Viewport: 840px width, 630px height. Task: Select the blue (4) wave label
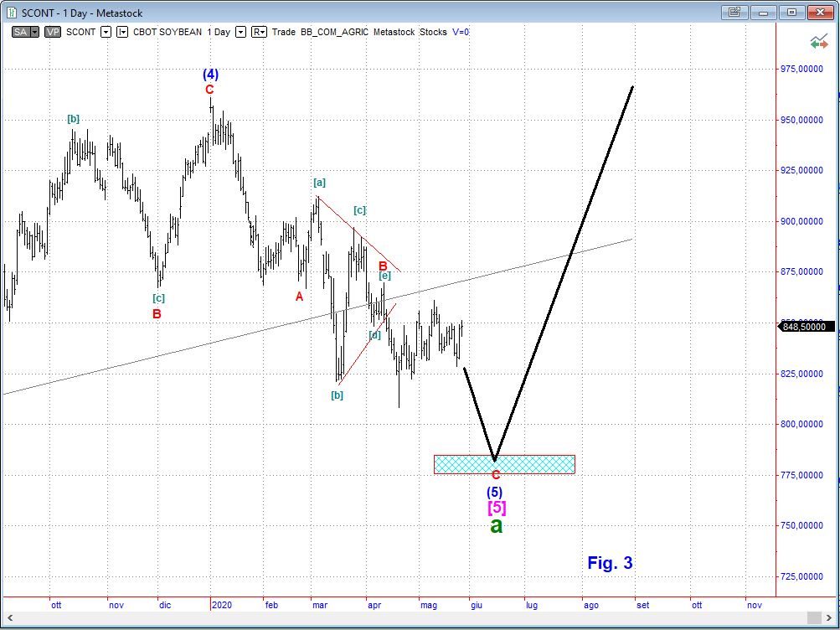pyautogui.click(x=210, y=74)
